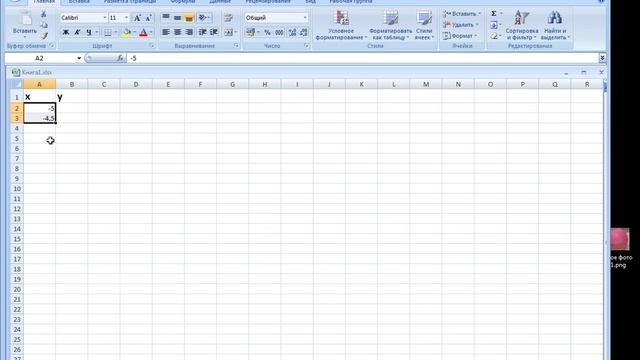Expand the Name Box dropdown arrow
This screenshot has width=640, height=360.
(x=79, y=58)
